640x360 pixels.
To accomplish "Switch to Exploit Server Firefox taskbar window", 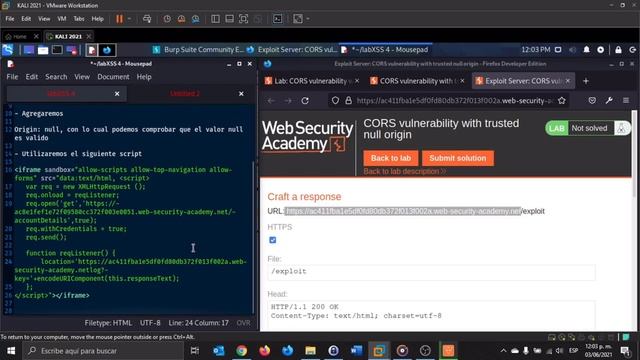I will [x=291, y=49].
